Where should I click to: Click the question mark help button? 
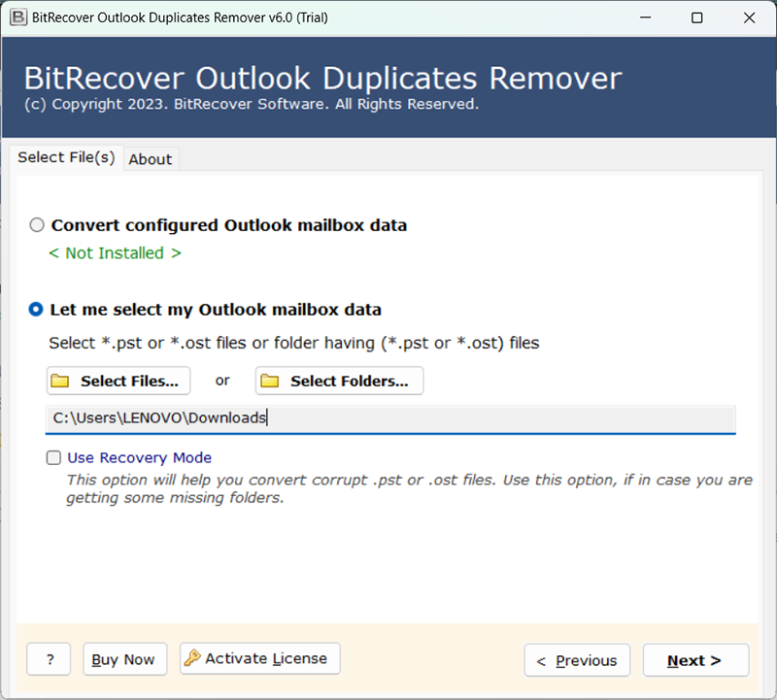pyautogui.click(x=49, y=659)
